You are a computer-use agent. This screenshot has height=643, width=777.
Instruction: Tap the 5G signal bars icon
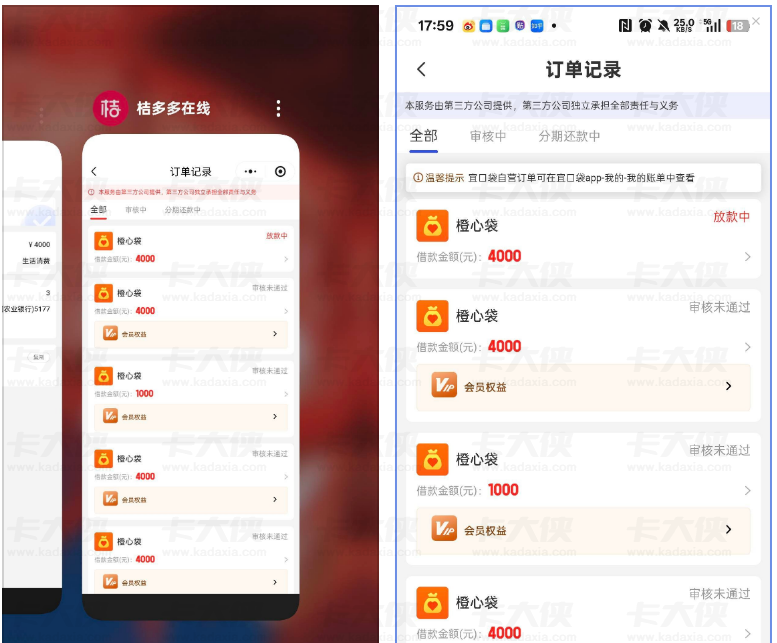coord(713,25)
